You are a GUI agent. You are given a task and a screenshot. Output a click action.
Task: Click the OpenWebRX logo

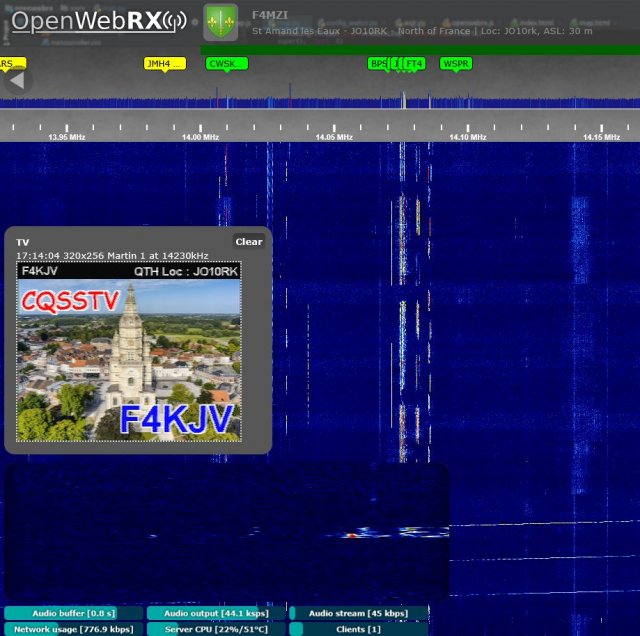(98, 21)
